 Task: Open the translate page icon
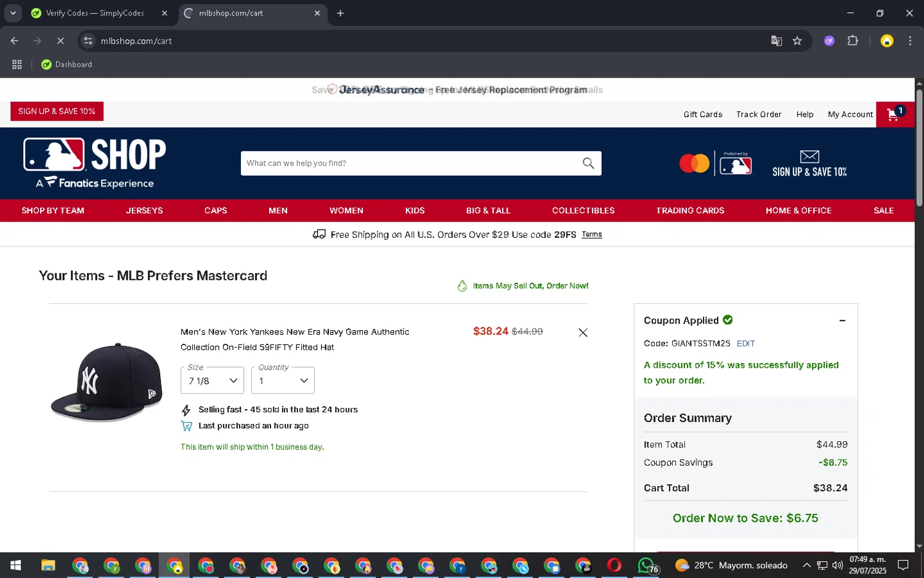(x=776, y=41)
